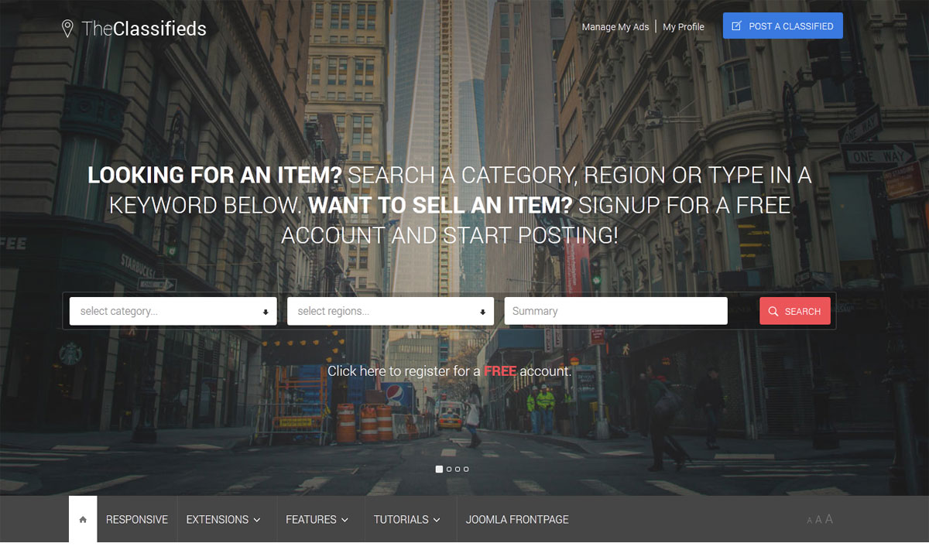
Task: Click the largest A font size icon
Action: [829, 519]
